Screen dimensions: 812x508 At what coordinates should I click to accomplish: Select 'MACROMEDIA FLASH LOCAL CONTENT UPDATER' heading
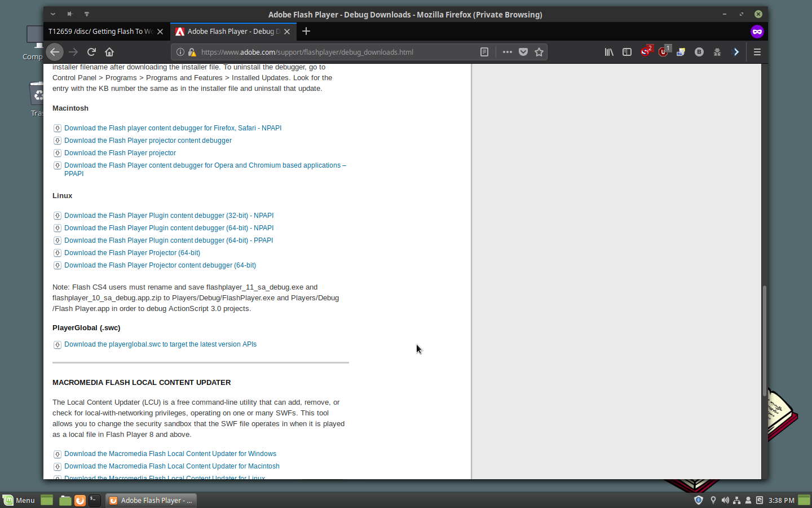pos(142,383)
